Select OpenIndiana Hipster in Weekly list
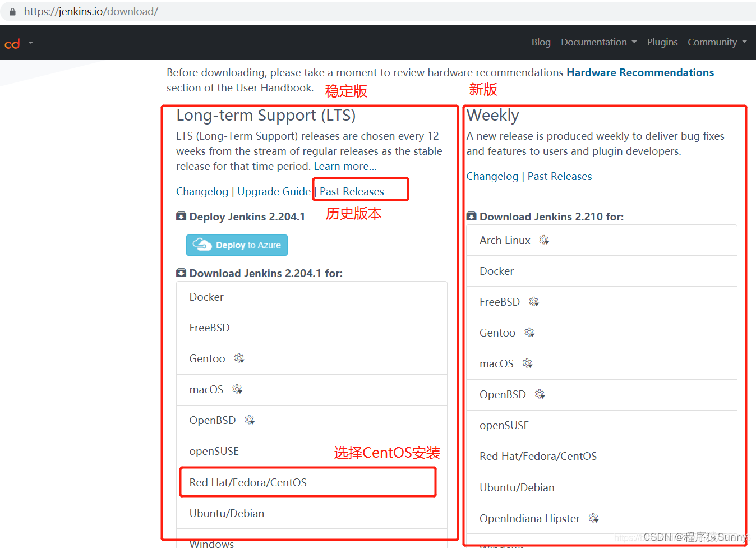756x548 pixels. [602, 518]
